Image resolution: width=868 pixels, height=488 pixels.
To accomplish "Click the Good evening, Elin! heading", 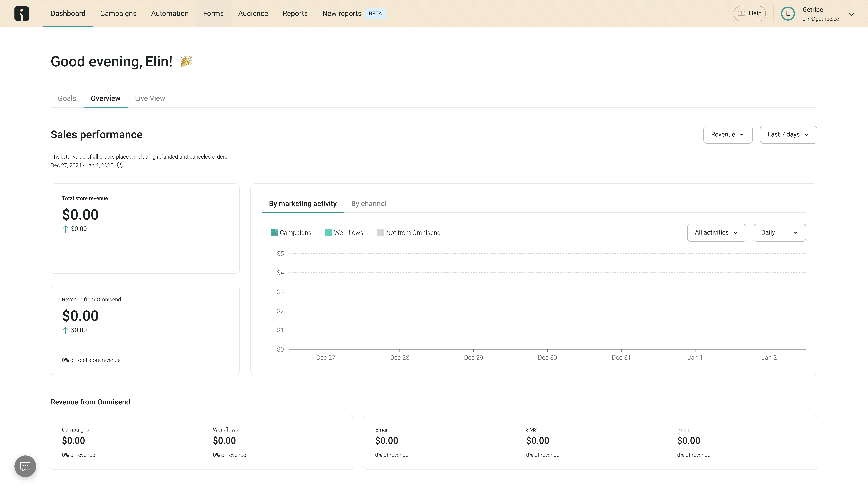I will point(112,62).
